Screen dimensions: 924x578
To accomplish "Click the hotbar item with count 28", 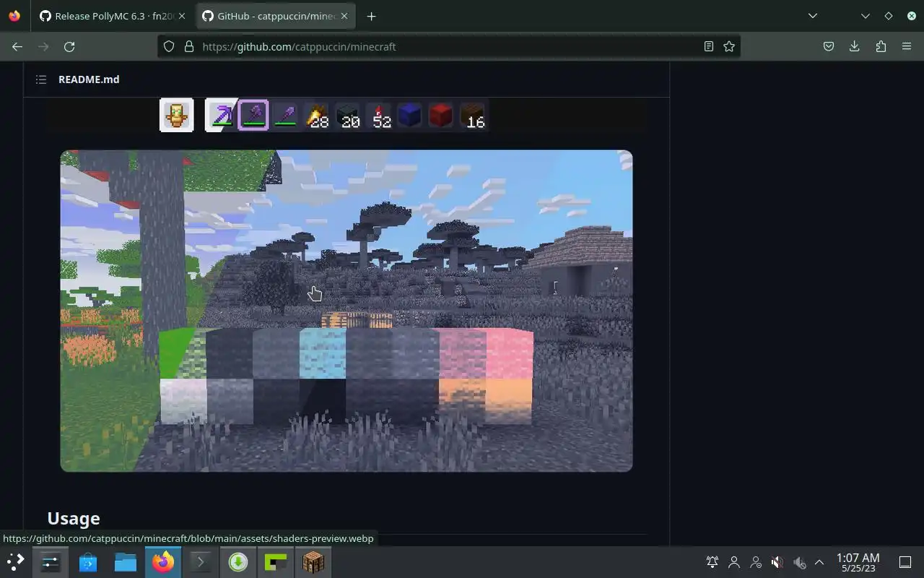I will (x=317, y=115).
